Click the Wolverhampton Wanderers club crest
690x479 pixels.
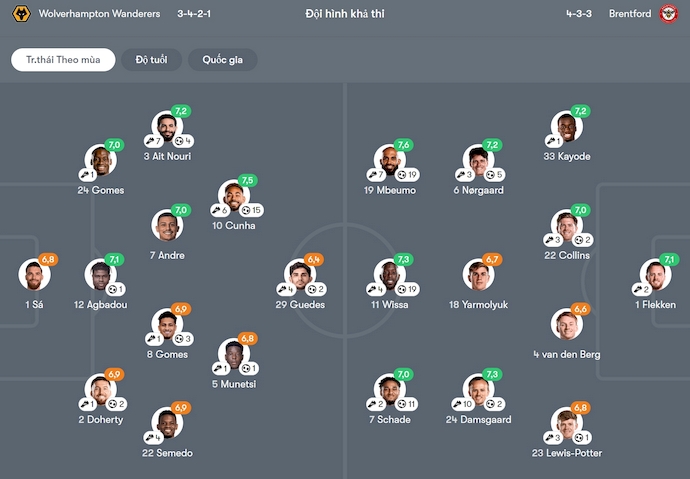pos(20,14)
